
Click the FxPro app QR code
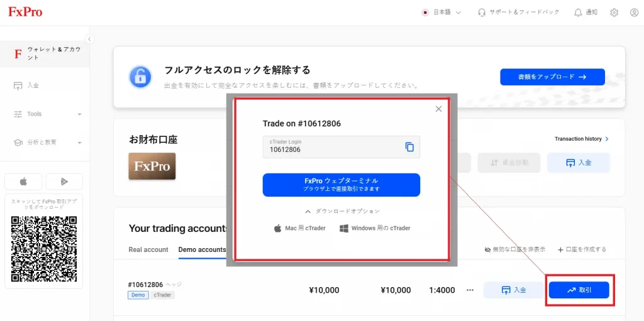(x=44, y=249)
